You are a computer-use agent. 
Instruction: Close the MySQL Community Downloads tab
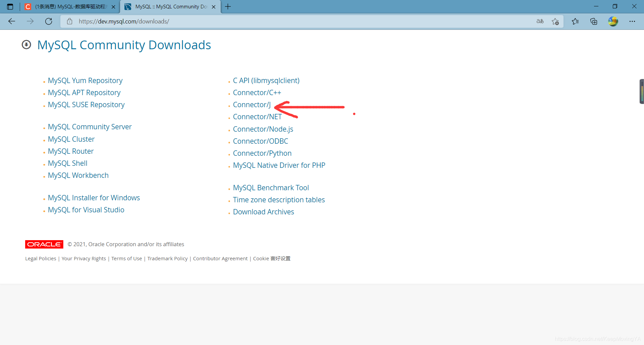(x=214, y=7)
